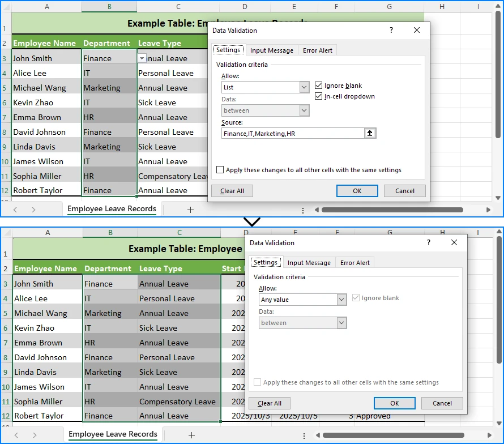Uncheck the enabled Ignore blank checkbox in List dialog
The image size is (504, 444).
click(x=319, y=86)
